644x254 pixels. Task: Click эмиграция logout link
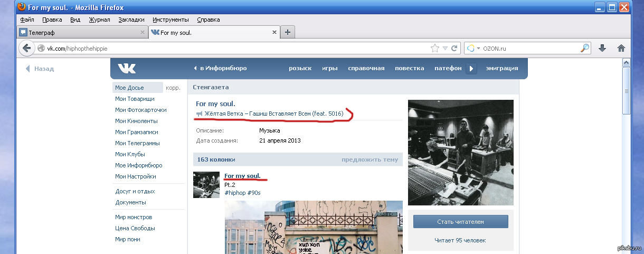coord(502,68)
